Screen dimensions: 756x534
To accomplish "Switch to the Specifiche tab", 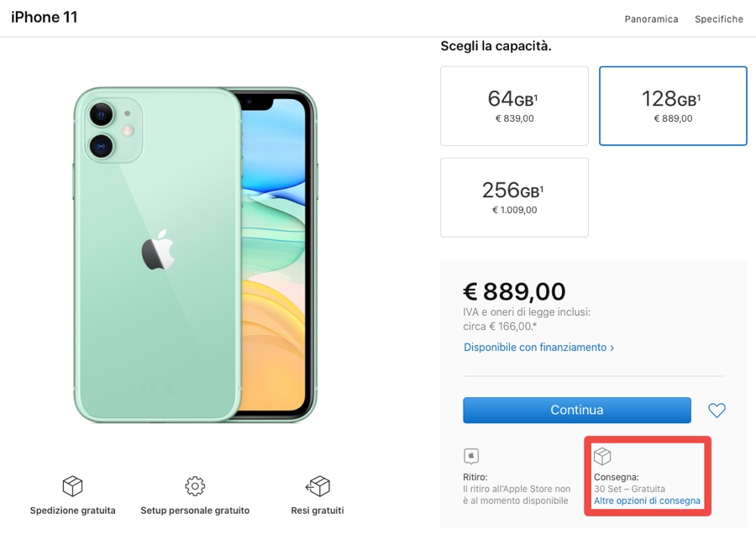I will click(x=718, y=19).
